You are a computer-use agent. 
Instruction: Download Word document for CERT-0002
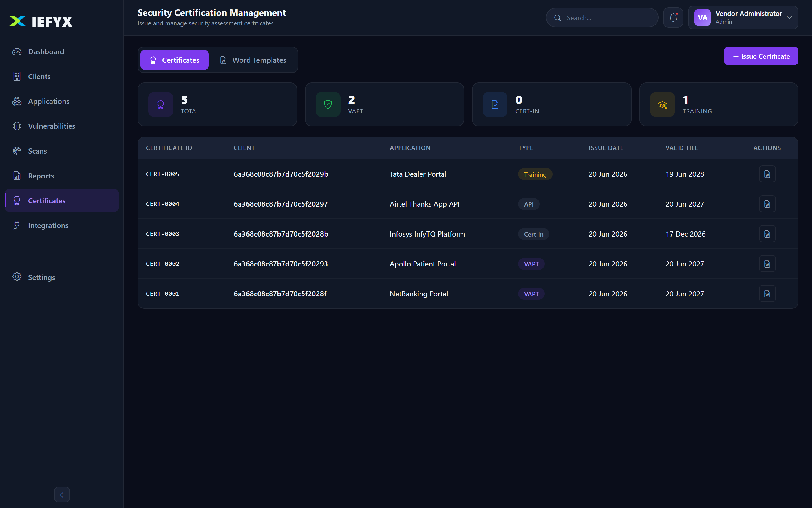point(767,264)
